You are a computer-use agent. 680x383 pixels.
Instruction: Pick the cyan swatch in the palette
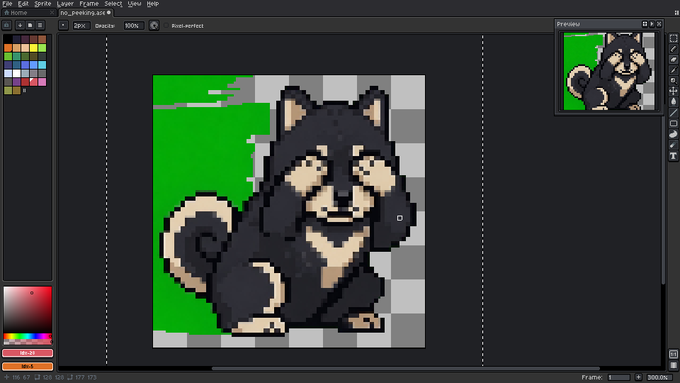tap(42, 65)
